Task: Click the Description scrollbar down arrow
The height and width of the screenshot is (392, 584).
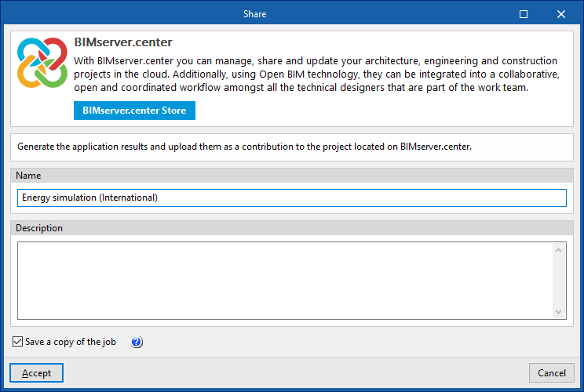Action: 559,311
